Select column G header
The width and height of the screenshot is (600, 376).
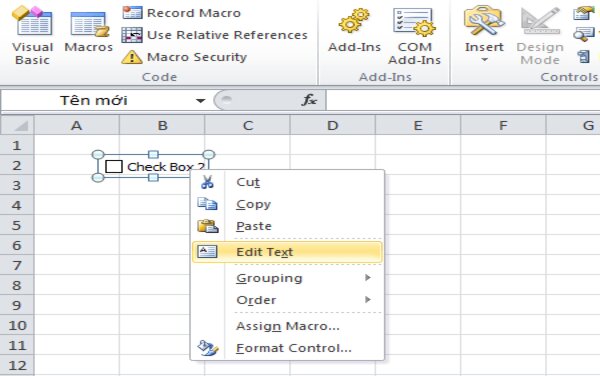pyautogui.click(x=573, y=125)
